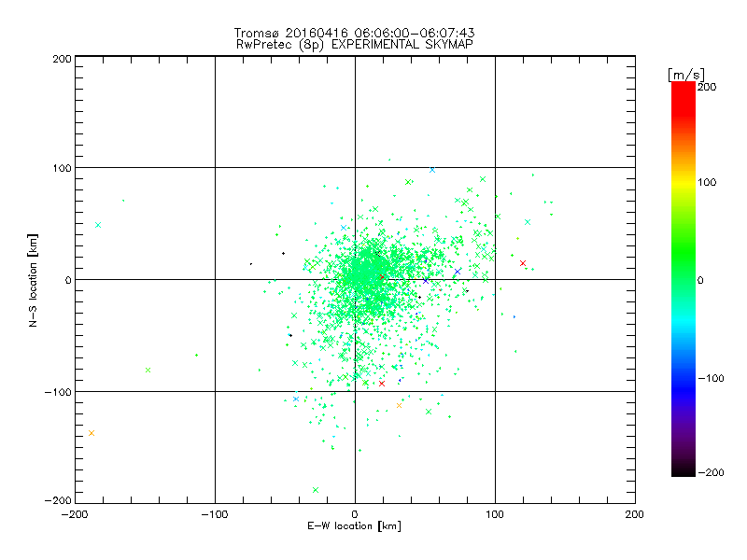
Task: Click the N-S axis tick label "-200"
Action: coord(58,500)
